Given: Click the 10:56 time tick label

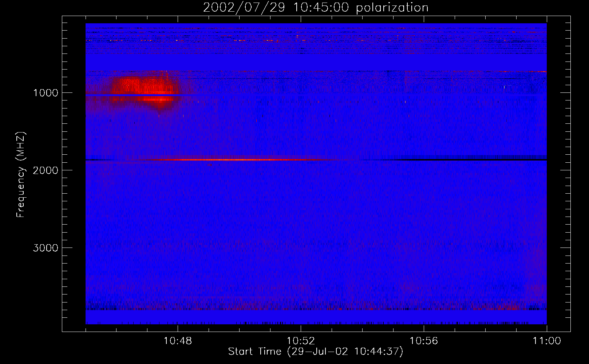Looking at the screenshot, I should pos(424,341).
